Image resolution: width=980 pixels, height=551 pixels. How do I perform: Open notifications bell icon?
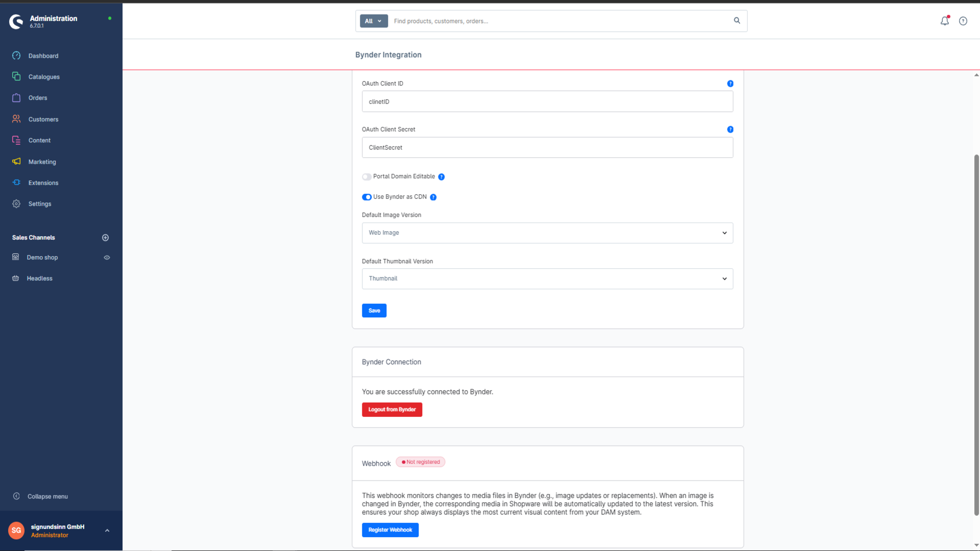tap(945, 21)
